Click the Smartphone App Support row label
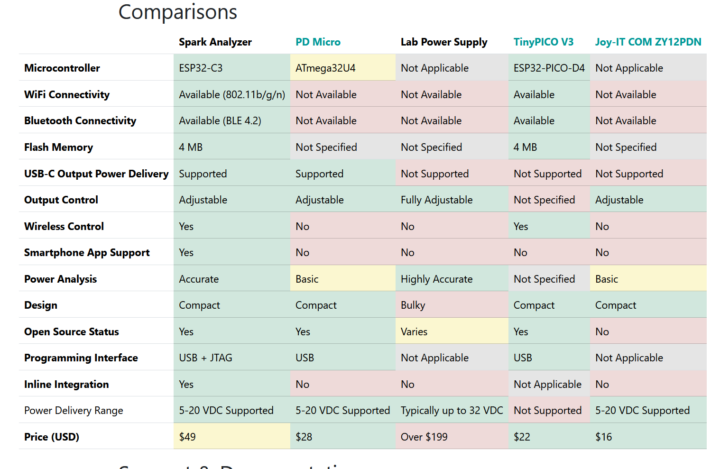The image size is (720, 469). (87, 253)
